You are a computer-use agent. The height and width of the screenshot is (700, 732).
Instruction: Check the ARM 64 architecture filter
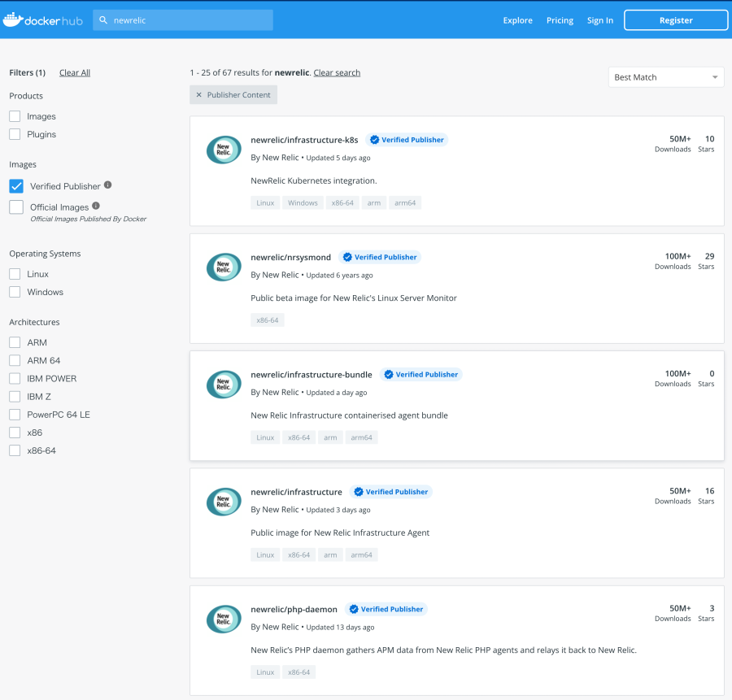pyautogui.click(x=14, y=360)
